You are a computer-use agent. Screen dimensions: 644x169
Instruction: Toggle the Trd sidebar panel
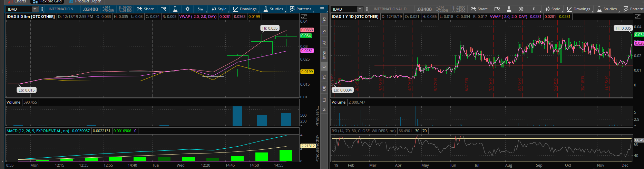[x=324, y=20]
